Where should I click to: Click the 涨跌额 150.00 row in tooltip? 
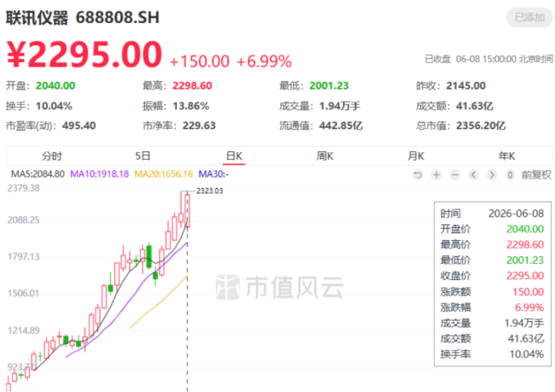tap(492, 292)
